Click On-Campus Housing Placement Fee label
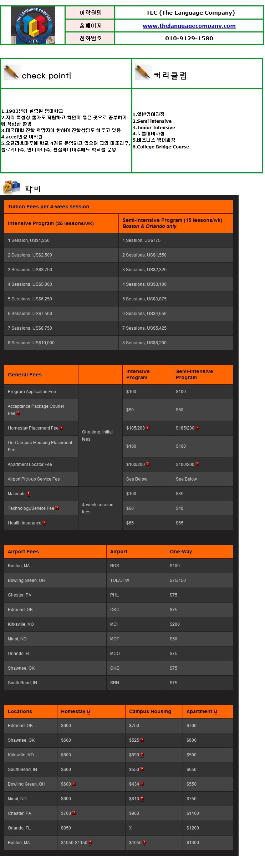 coord(40,446)
